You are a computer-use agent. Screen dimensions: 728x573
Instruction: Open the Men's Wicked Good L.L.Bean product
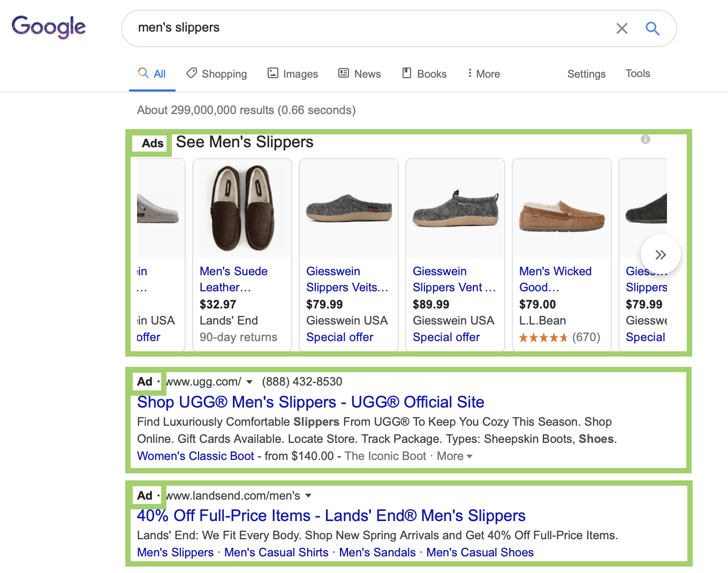tap(555, 279)
